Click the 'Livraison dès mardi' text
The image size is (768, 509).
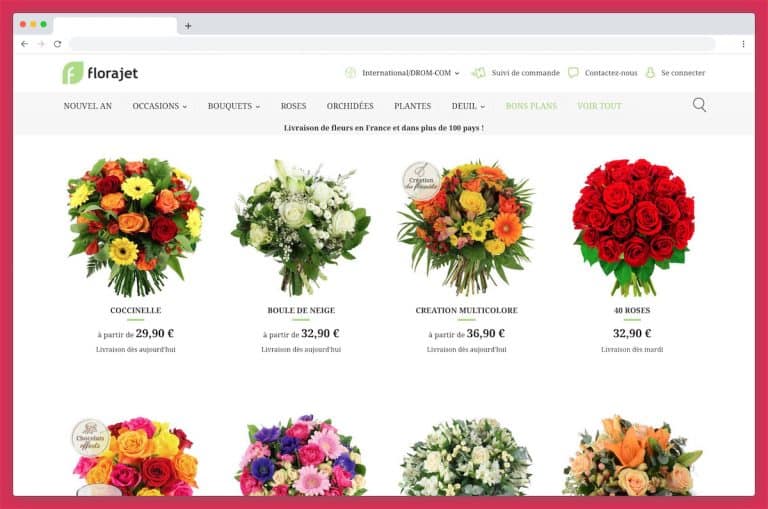point(632,349)
